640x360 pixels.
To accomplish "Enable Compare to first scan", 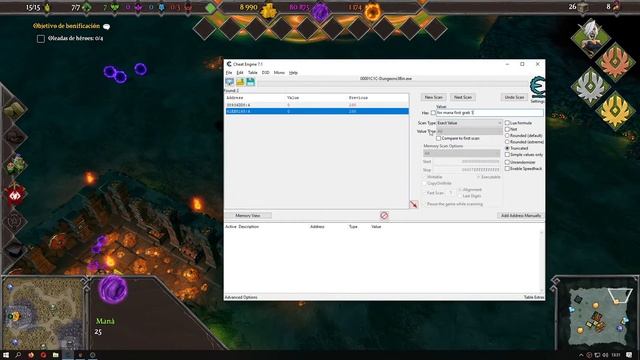I will pos(438,138).
